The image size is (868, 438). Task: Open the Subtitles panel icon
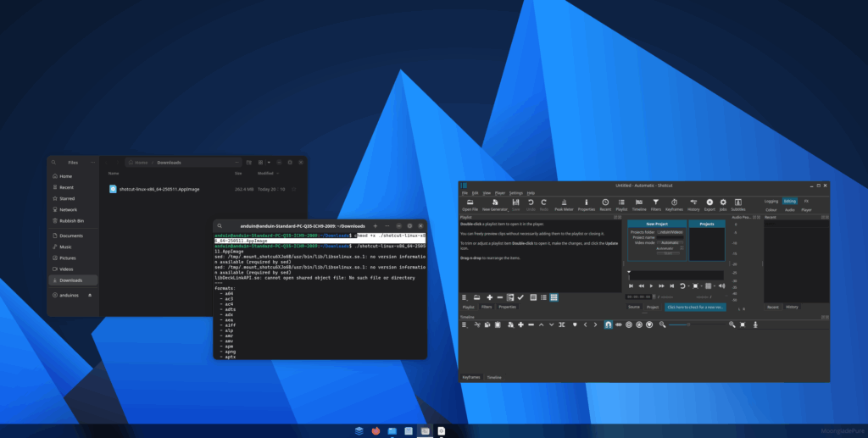click(738, 203)
